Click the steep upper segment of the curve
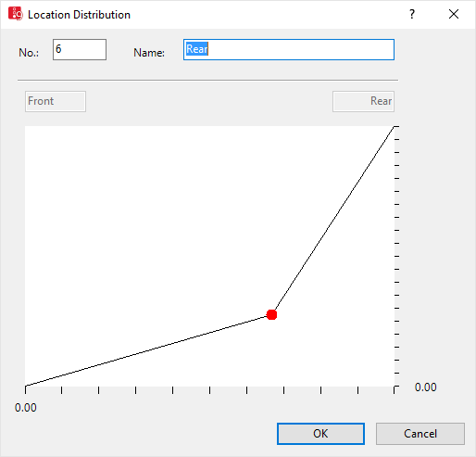This screenshot has width=476, height=457. [x=332, y=221]
